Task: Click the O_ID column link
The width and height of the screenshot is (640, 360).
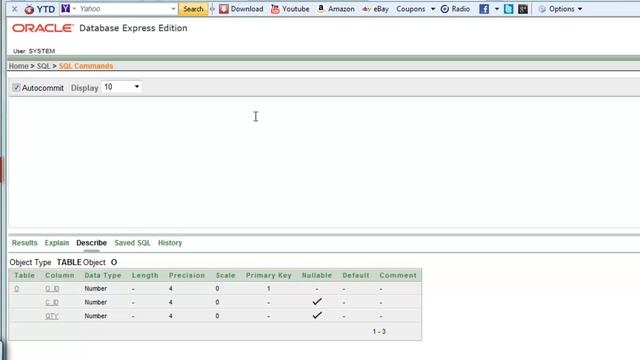Action: click(52, 289)
